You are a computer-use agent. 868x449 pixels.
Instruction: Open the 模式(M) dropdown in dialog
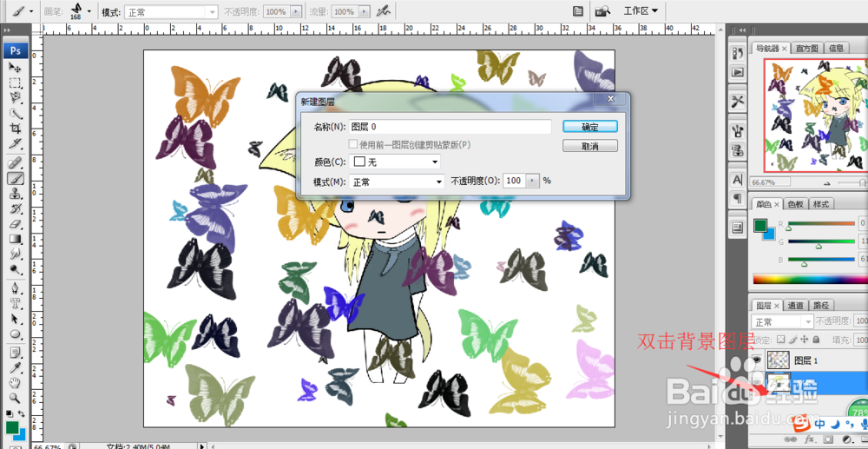point(397,182)
